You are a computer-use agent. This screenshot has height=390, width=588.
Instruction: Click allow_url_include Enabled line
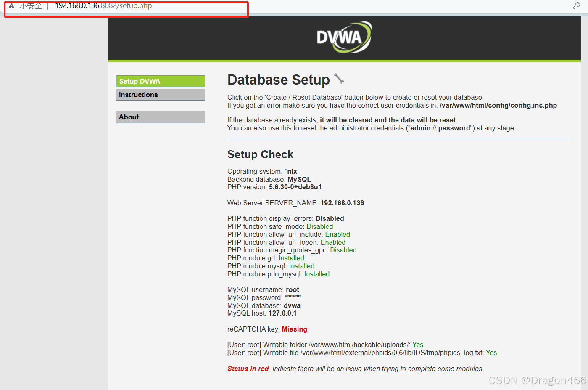pos(289,234)
